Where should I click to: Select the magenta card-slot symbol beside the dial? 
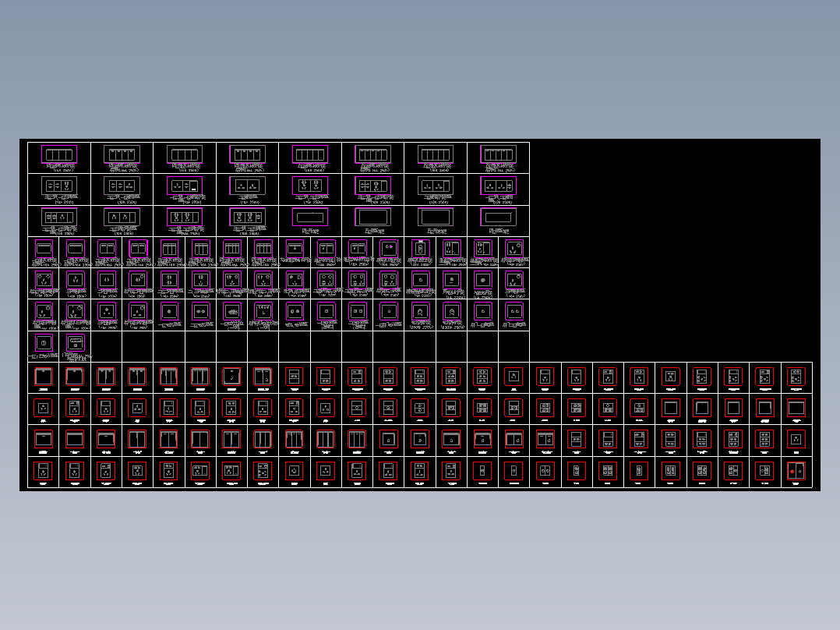pyautogui.click(x=76, y=342)
